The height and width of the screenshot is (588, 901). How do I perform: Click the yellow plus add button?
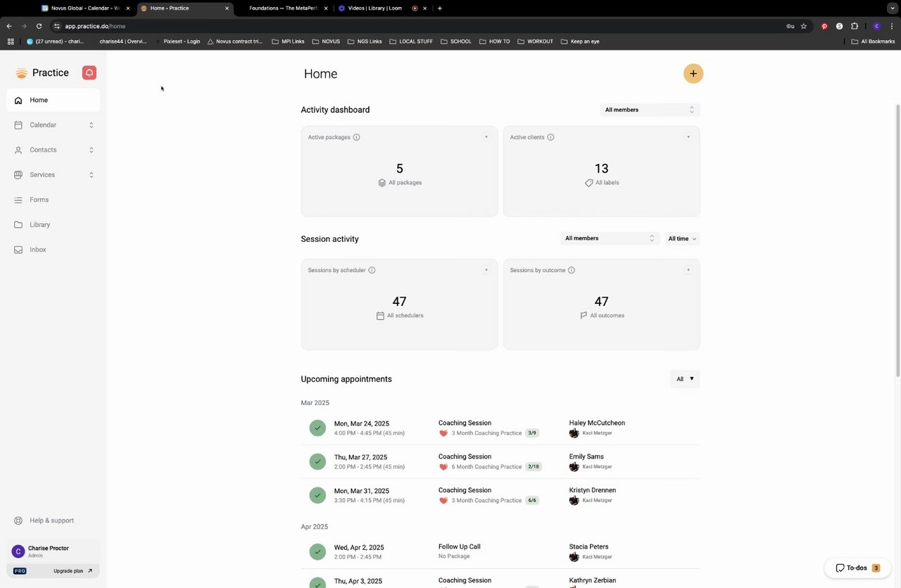(x=693, y=74)
